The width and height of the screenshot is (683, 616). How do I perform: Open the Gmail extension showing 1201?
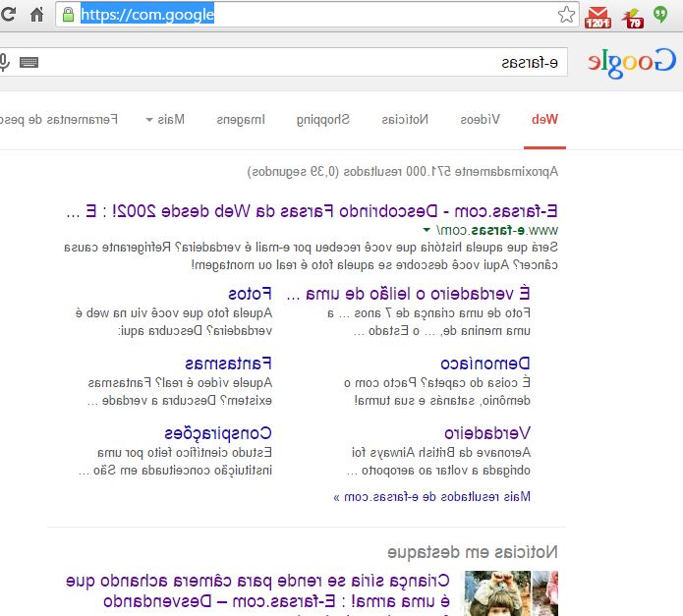coord(598,18)
